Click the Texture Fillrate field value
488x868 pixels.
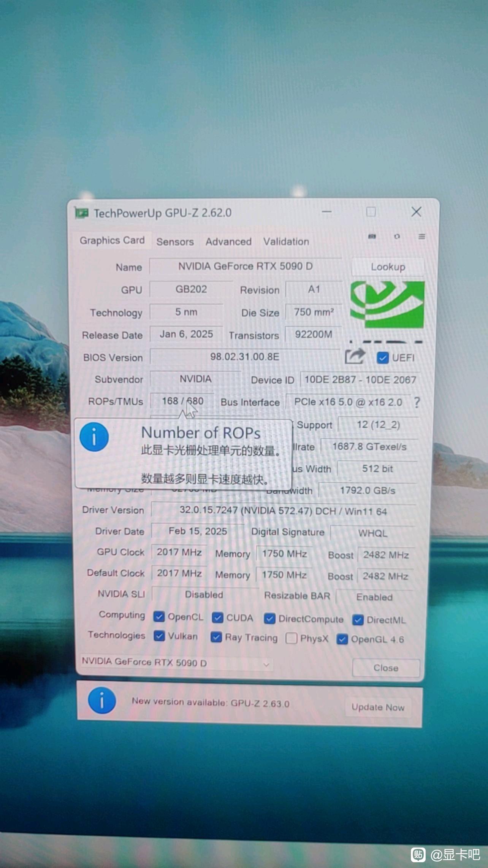369,447
